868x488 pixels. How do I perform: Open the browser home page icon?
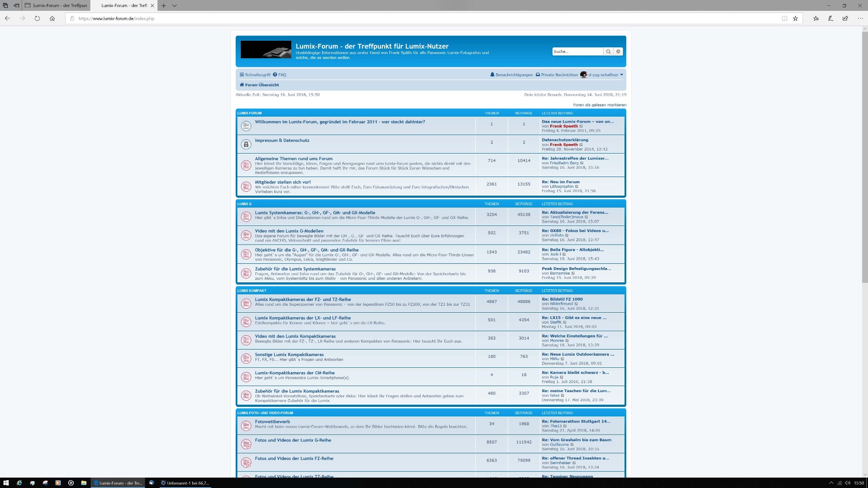(x=52, y=18)
